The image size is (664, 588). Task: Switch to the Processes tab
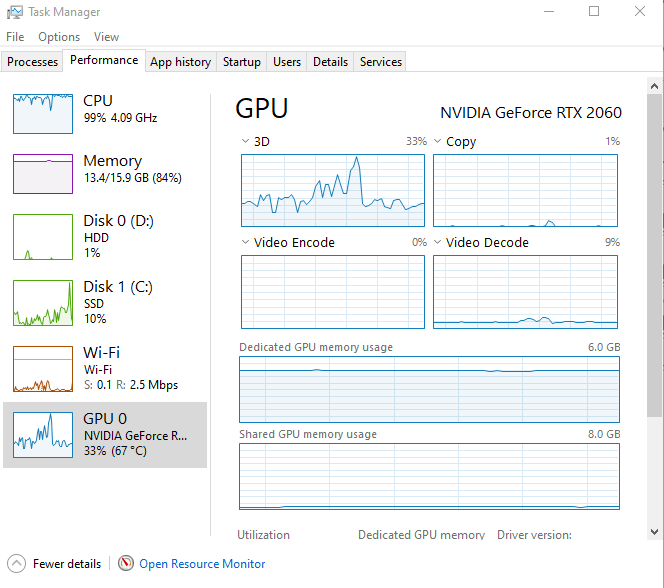pos(32,62)
